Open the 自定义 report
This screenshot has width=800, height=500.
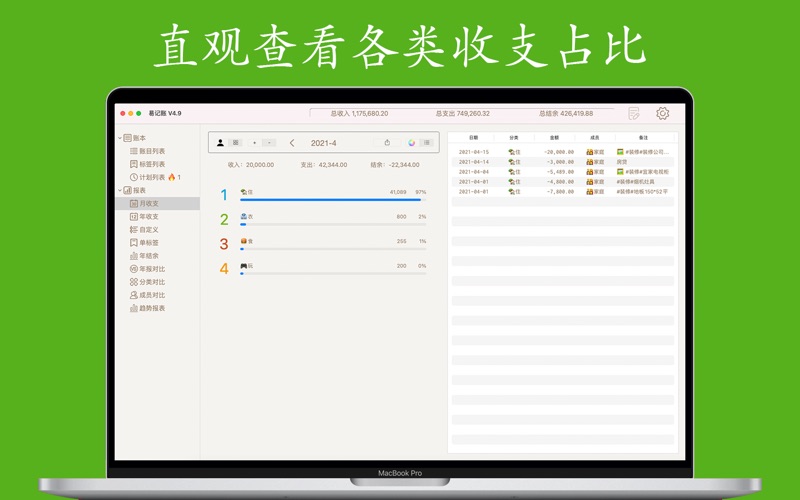point(144,230)
